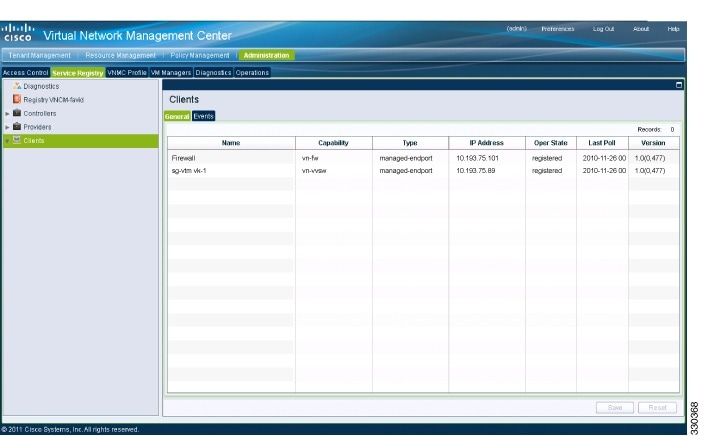The width and height of the screenshot is (704, 436).
Task: Click managed-endport type in Firewall row
Action: 406,158
